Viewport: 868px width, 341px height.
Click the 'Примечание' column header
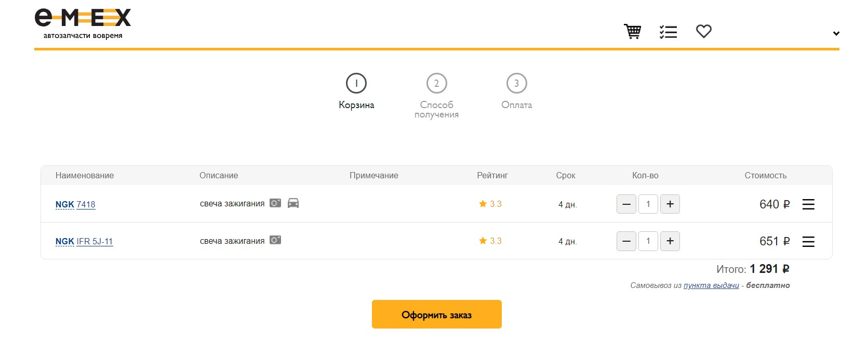click(374, 176)
